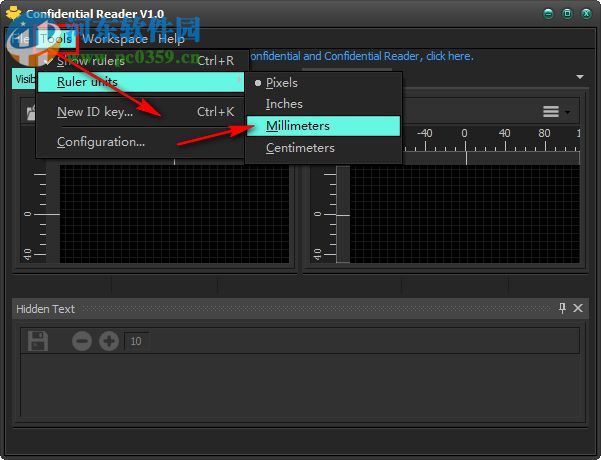Choose New ID key menu entry
The width and height of the screenshot is (601, 460).
pos(141,112)
